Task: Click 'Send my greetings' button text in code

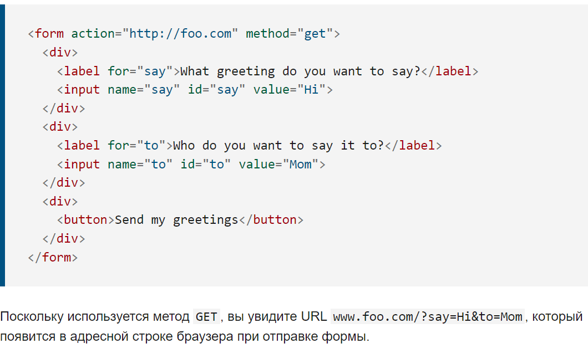Action: coord(176,220)
